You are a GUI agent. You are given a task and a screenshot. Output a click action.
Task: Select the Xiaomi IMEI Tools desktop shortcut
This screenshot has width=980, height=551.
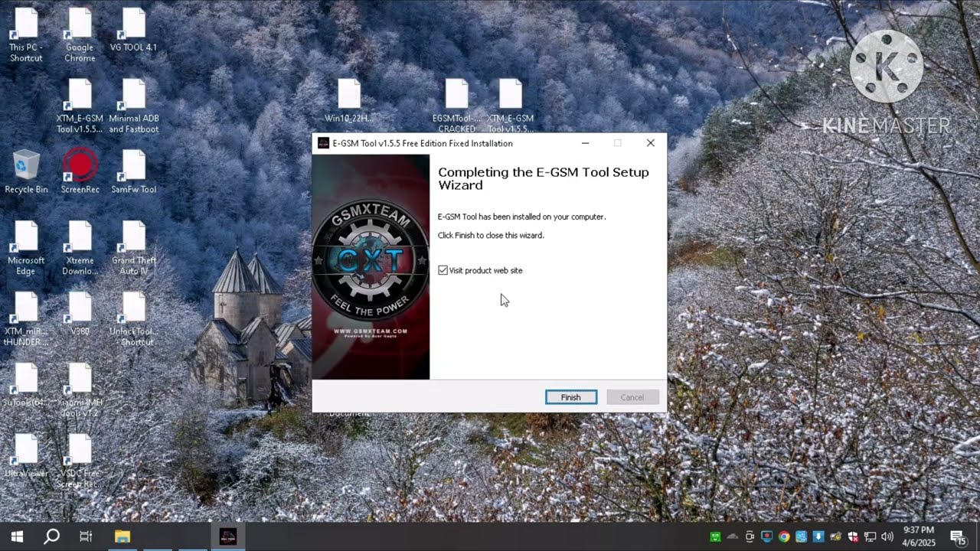click(x=80, y=390)
